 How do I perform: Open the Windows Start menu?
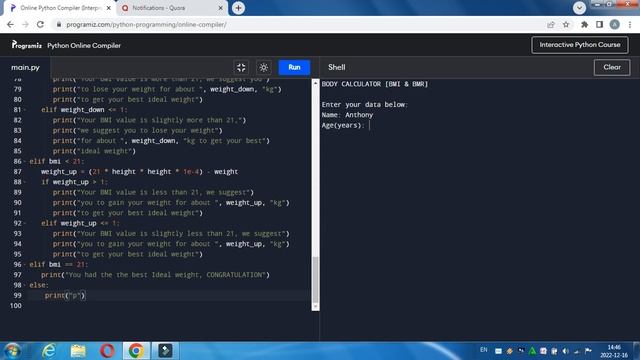pyautogui.click(x=12, y=351)
